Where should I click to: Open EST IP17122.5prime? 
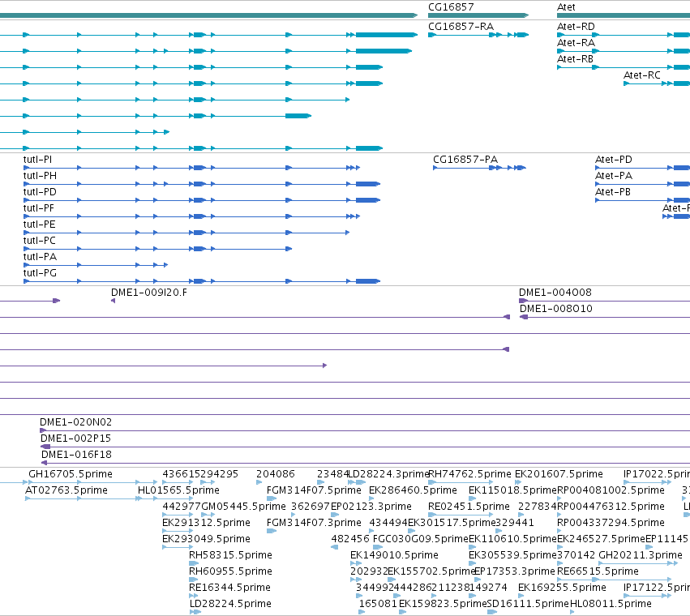pos(657,588)
